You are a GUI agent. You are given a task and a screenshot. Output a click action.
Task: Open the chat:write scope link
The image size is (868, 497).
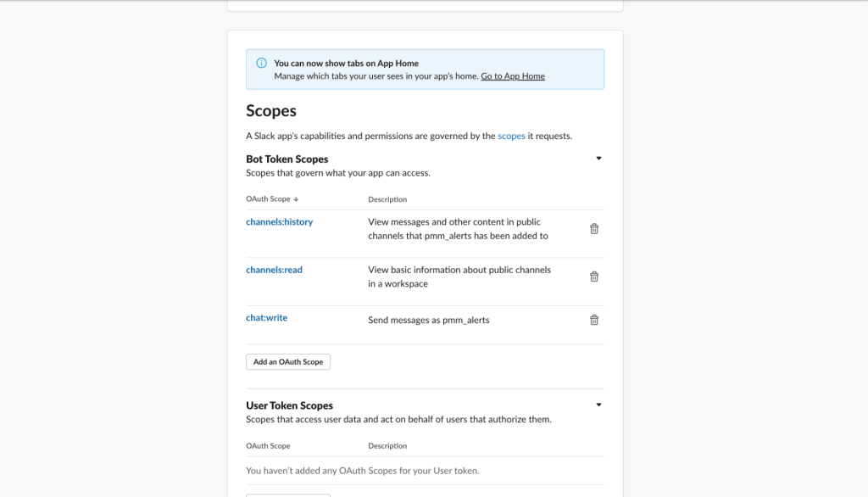tap(266, 318)
